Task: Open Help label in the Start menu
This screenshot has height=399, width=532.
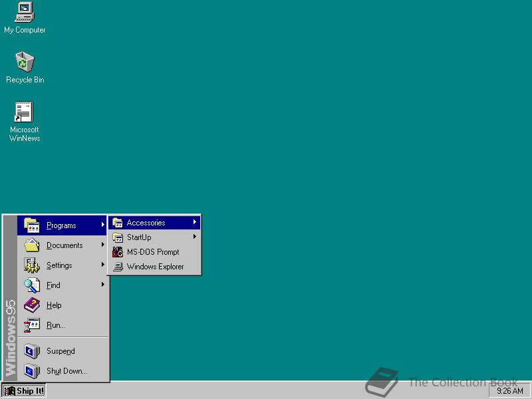Action: coord(54,305)
